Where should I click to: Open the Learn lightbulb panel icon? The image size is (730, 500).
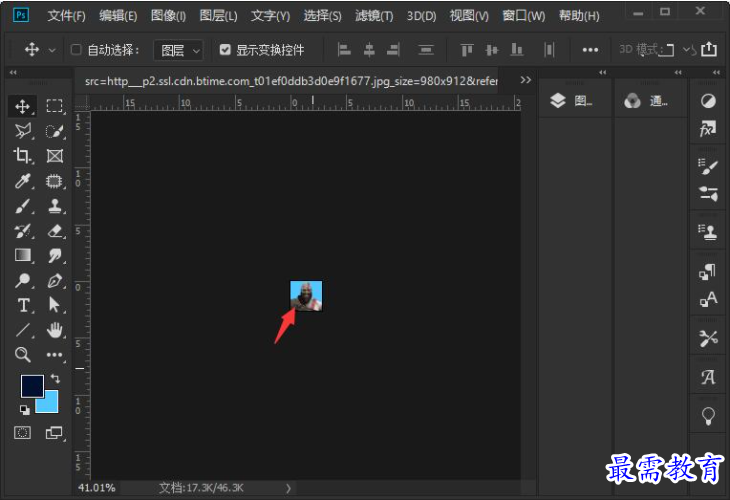[708, 416]
